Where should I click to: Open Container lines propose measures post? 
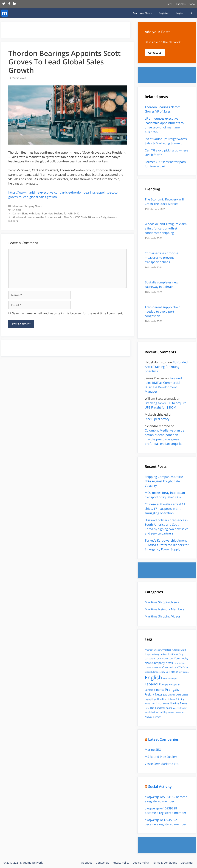162,257
